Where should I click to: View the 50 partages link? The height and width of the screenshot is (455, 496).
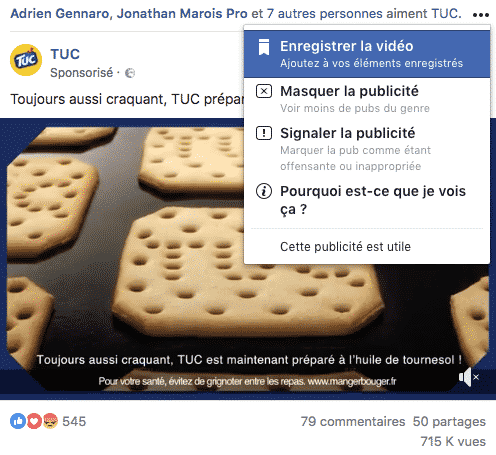click(449, 422)
